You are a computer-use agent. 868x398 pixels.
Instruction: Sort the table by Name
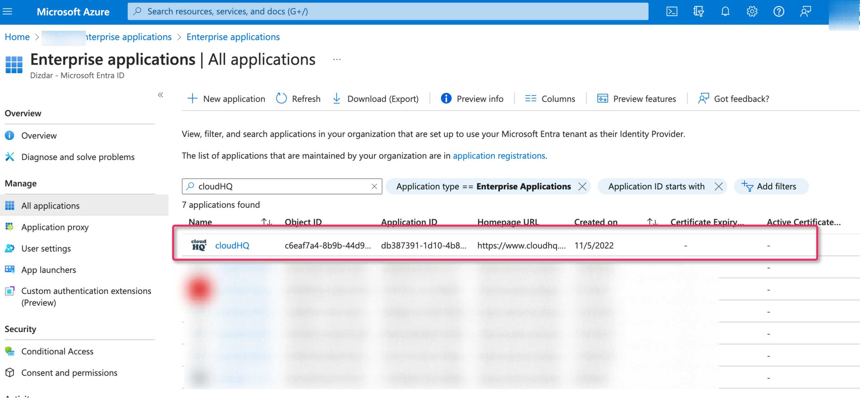pos(266,222)
